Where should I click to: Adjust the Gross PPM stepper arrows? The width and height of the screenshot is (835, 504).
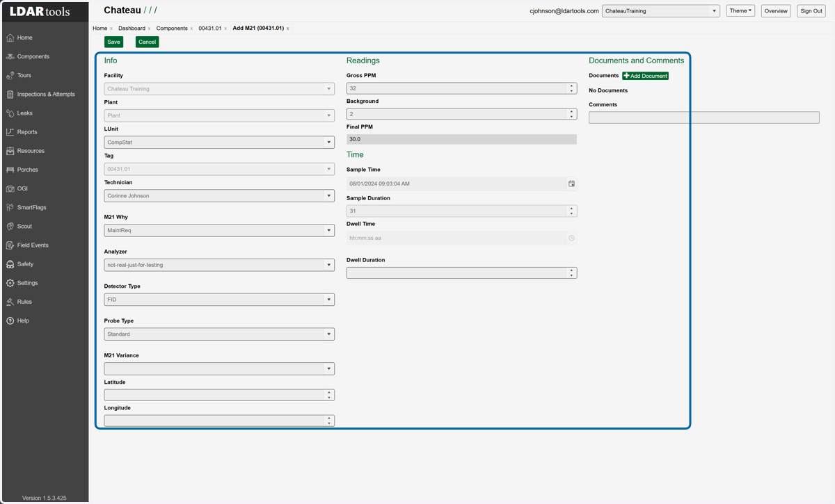(x=572, y=88)
